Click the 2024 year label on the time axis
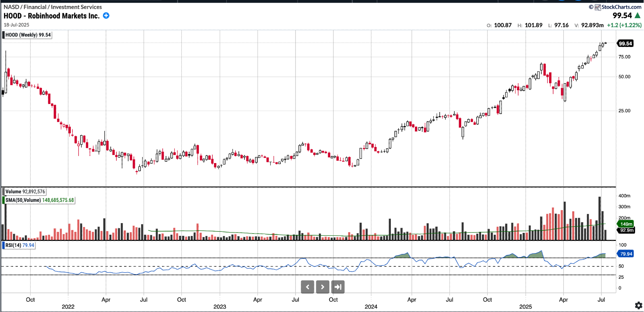Image resolution: width=644 pixels, height=312 pixels. [371, 307]
